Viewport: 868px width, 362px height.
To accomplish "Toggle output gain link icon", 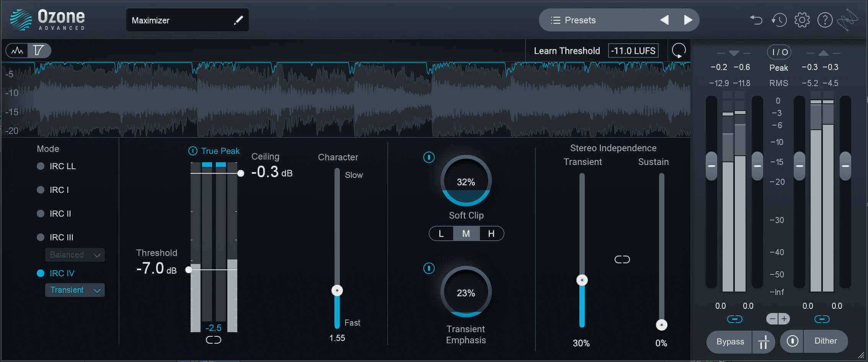I will tap(822, 319).
